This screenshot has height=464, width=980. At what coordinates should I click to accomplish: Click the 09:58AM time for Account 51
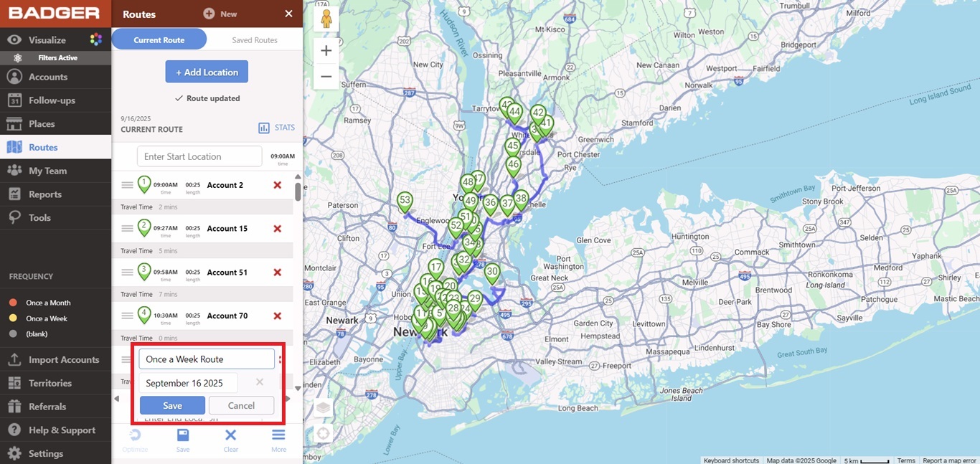click(166, 273)
